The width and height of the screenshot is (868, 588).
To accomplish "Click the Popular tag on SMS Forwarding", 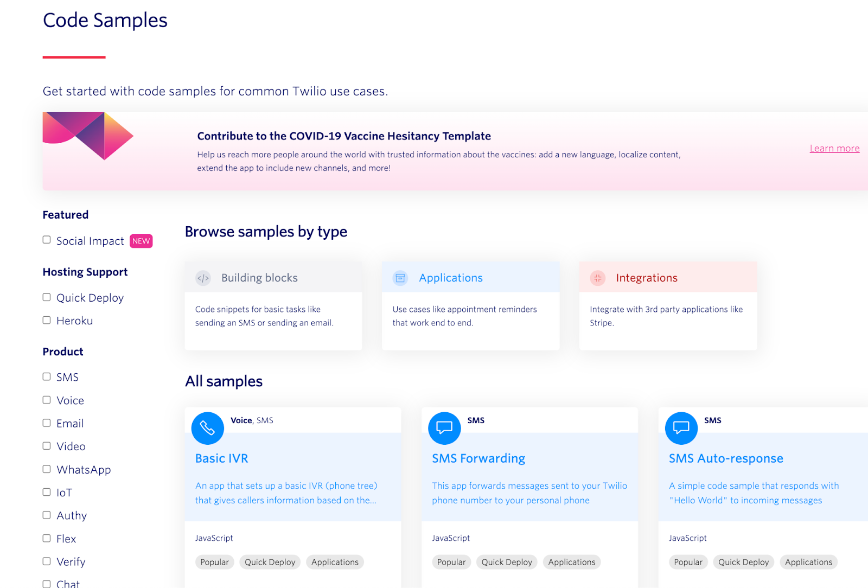I will point(451,562).
